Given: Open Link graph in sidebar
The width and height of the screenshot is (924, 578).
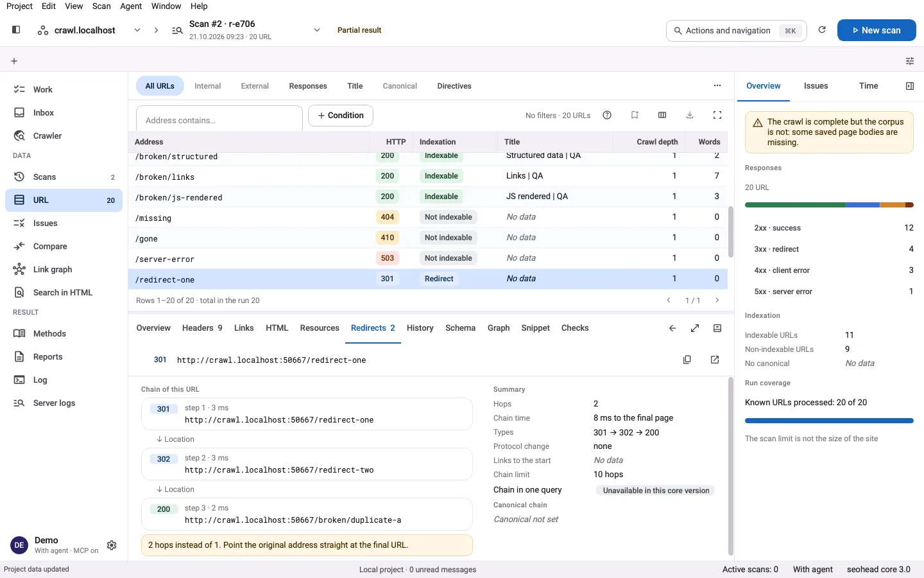Looking at the screenshot, I should click(x=64, y=270).
